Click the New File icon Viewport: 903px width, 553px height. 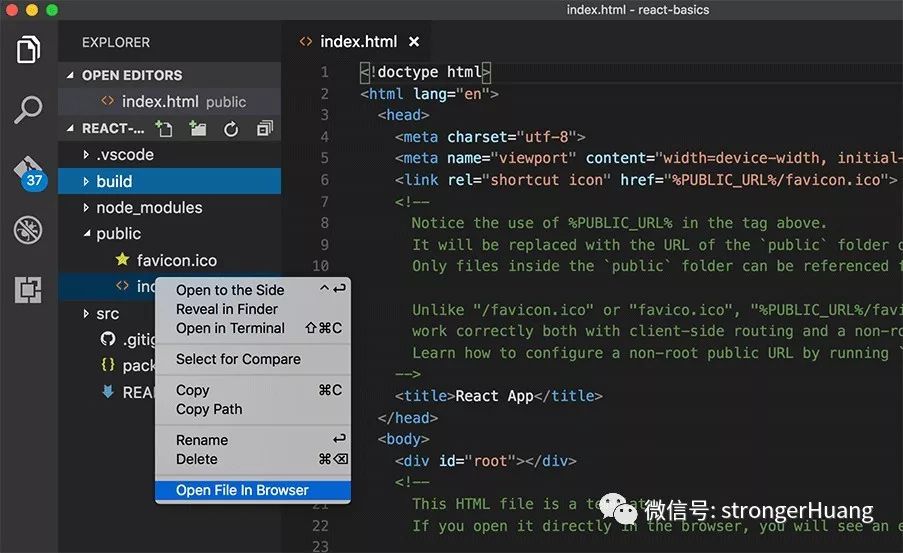(x=164, y=128)
